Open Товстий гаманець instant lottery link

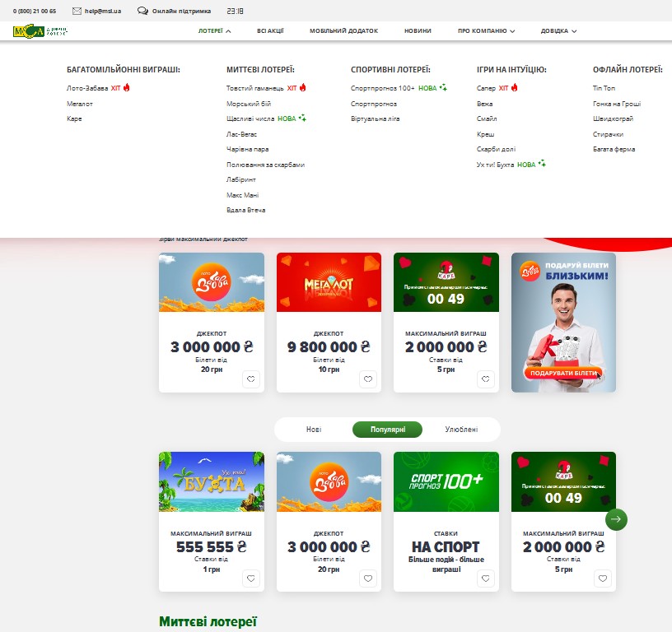tap(255, 88)
